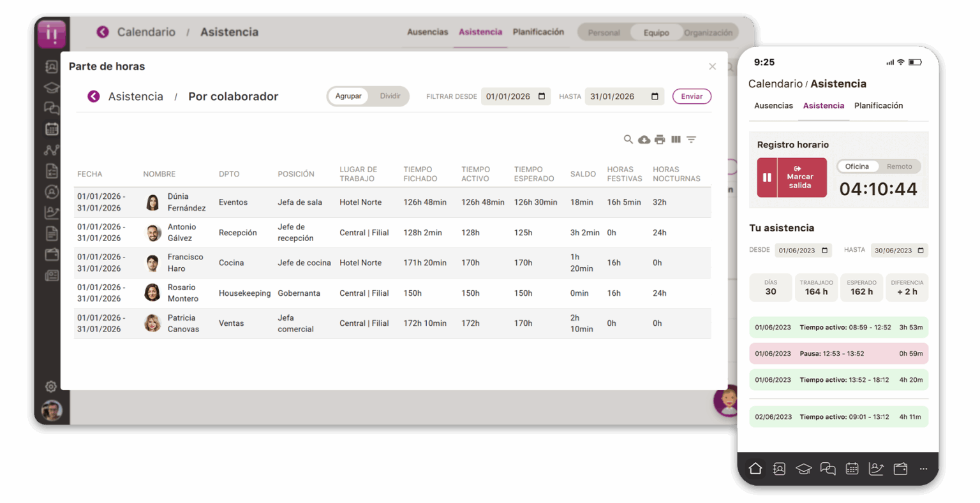The width and height of the screenshot is (980, 503).
Task: Tap the graduation cap icon in the mobile bottom bar
Action: coord(803,469)
